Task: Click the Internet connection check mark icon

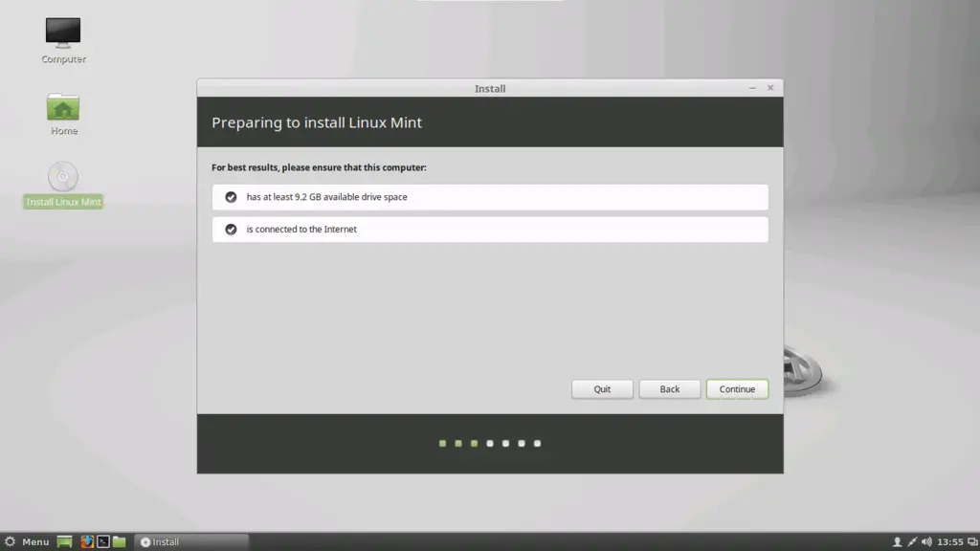Action: 231,230
